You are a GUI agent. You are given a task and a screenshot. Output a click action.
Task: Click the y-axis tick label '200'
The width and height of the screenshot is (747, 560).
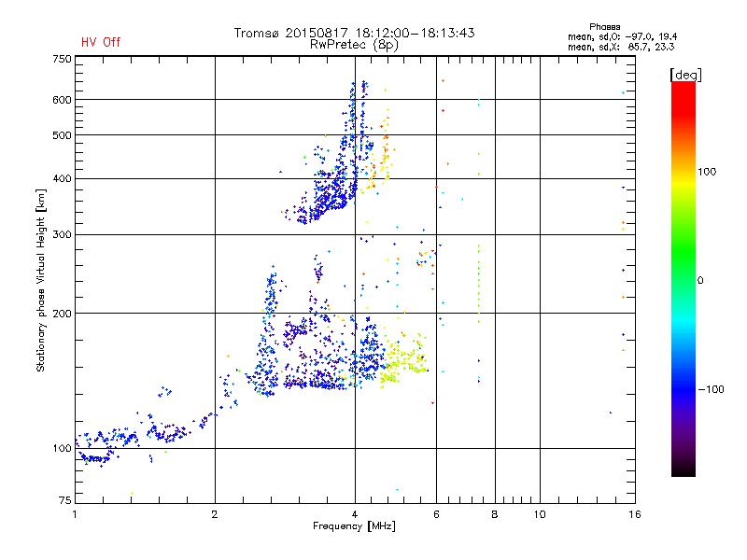point(62,314)
